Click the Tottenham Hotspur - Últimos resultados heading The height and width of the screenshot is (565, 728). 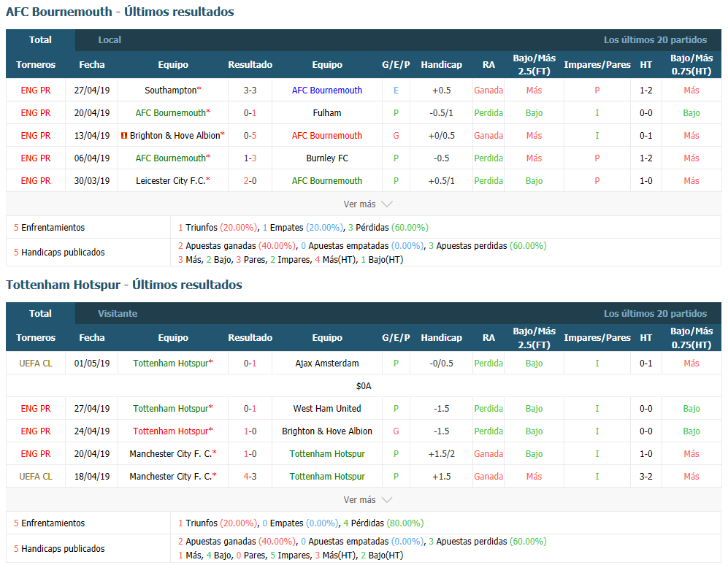pyautogui.click(x=124, y=285)
